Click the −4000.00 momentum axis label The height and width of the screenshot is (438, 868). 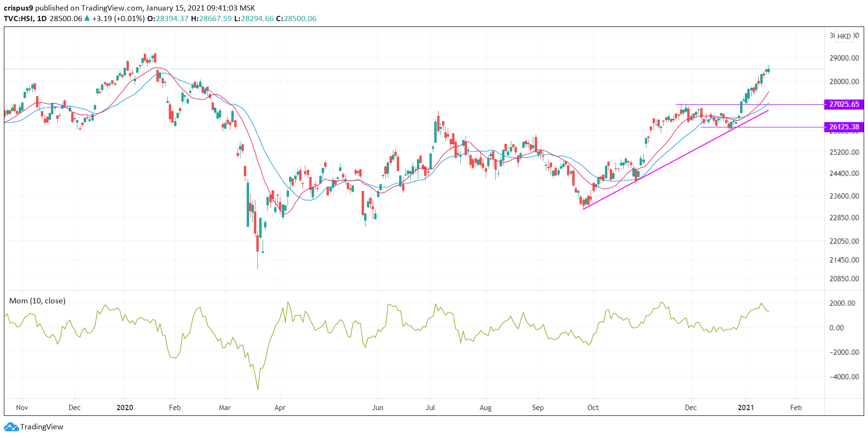click(844, 377)
